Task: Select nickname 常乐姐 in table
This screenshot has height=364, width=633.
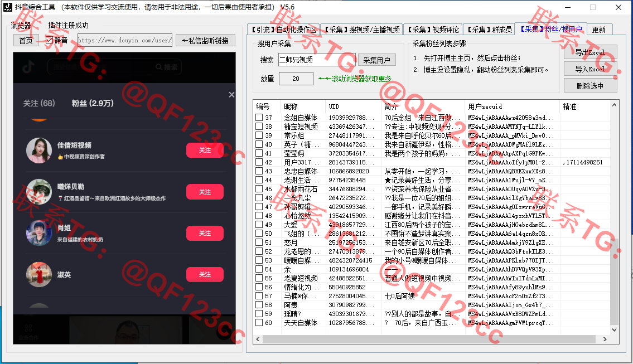Action: tap(294, 135)
